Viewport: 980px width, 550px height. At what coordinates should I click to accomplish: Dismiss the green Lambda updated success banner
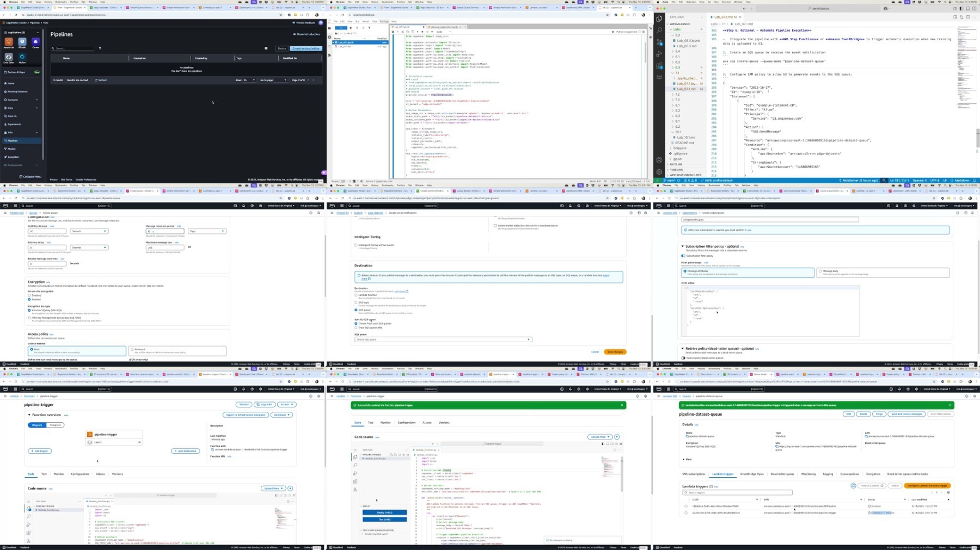click(622, 405)
